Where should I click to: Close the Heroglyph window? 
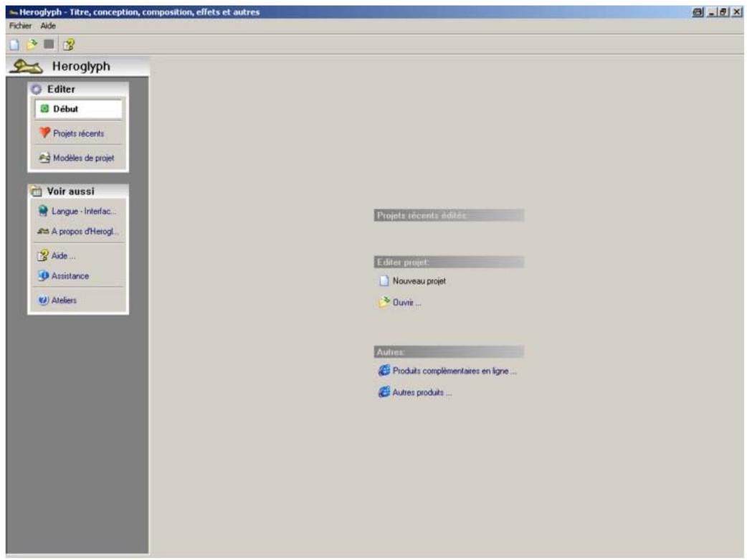click(736, 12)
